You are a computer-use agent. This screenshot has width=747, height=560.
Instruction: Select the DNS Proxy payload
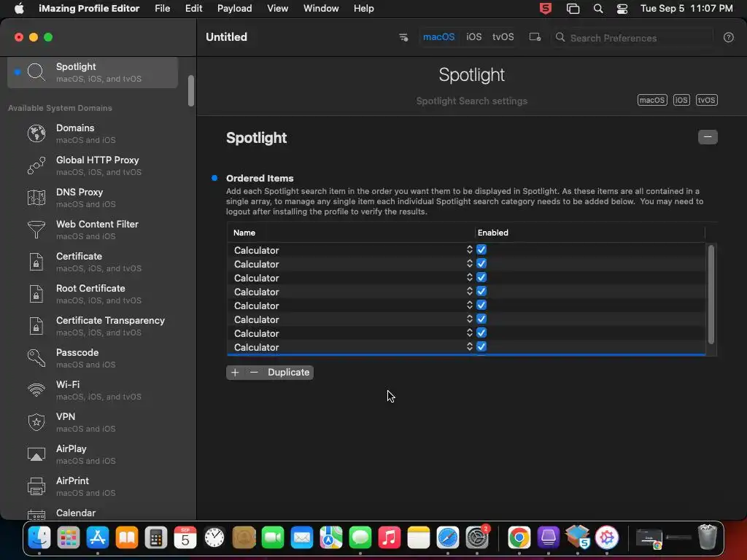pos(93,198)
